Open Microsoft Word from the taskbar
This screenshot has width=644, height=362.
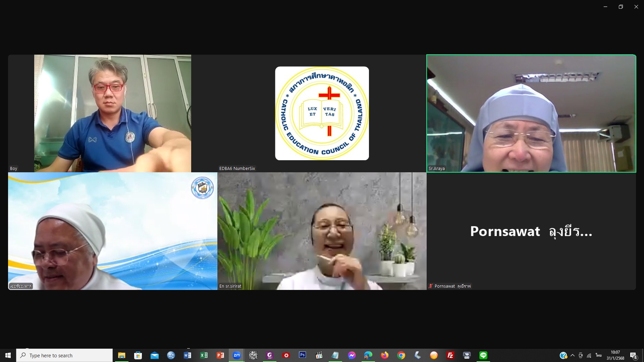(187, 355)
